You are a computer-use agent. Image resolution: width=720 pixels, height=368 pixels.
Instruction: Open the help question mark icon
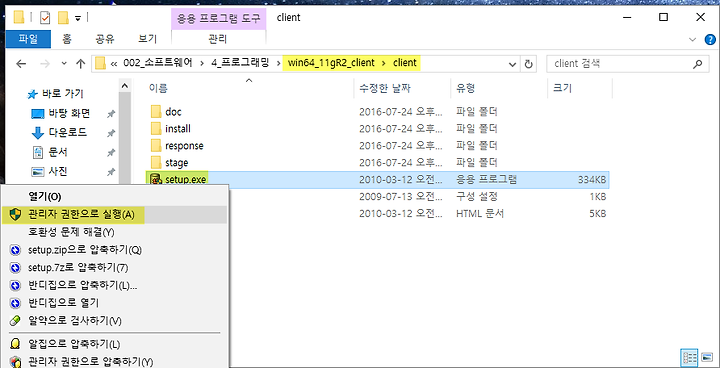709,40
